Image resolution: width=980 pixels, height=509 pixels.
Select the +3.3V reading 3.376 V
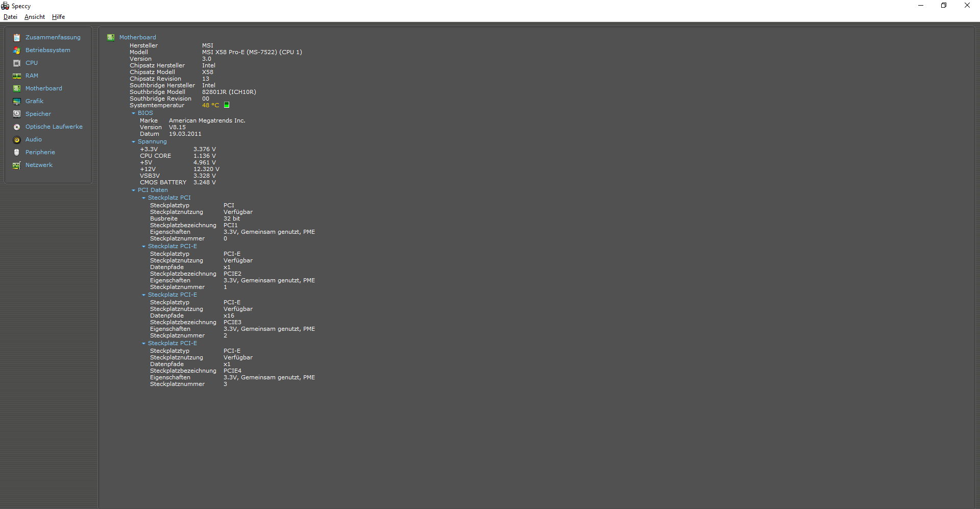coord(205,149)
